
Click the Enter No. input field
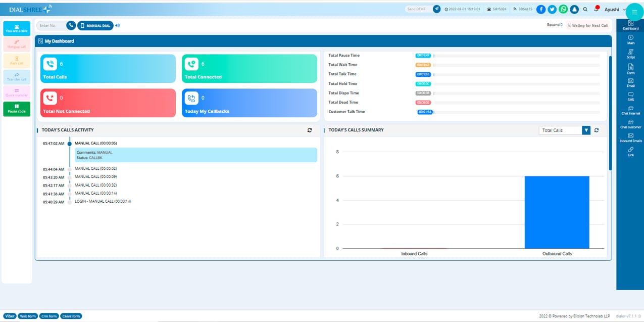pyautogui.click(x=51, y=25)
